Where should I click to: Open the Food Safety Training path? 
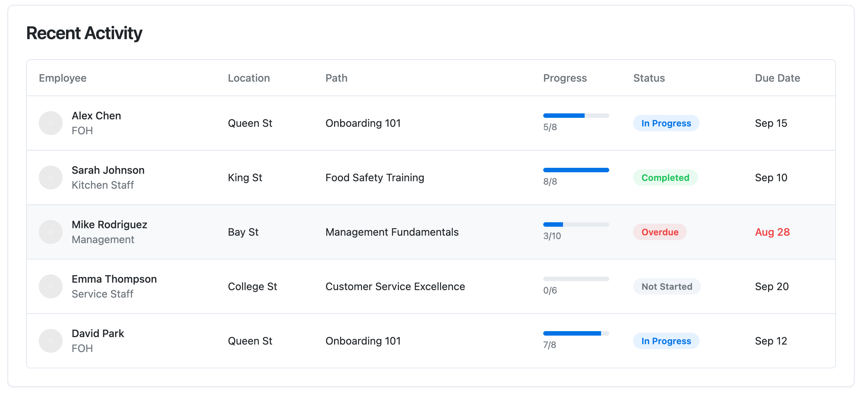point(375,177)
